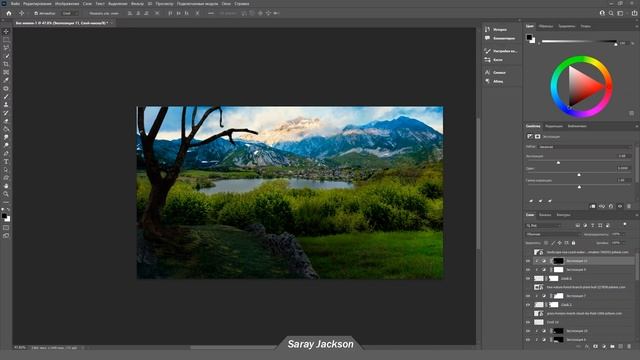
Task: Select the Horizontal Type tool
Action: pyautogui.click(x=6, y=162)
